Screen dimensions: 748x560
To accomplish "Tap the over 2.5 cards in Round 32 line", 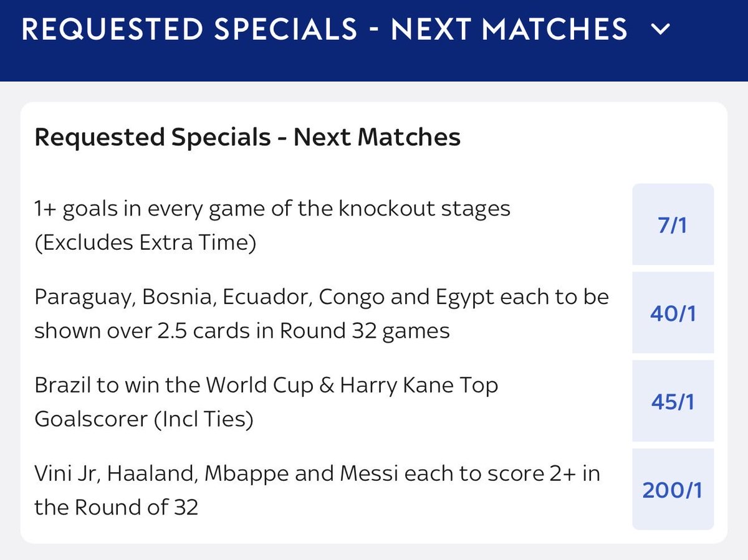I will (242, 330).
